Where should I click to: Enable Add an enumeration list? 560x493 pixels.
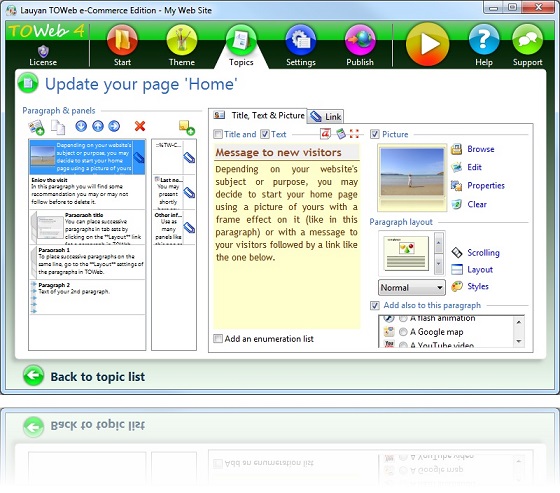[218, 339]
